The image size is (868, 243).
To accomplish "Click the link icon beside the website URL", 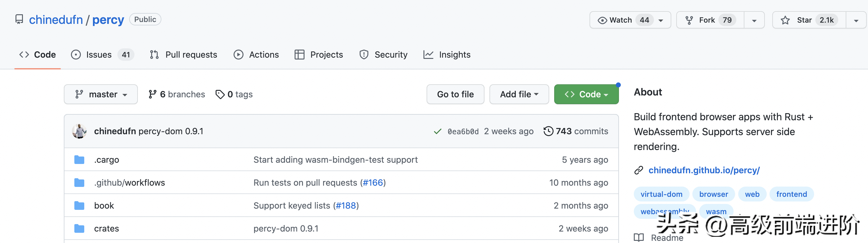I will [x=638, y=170].
